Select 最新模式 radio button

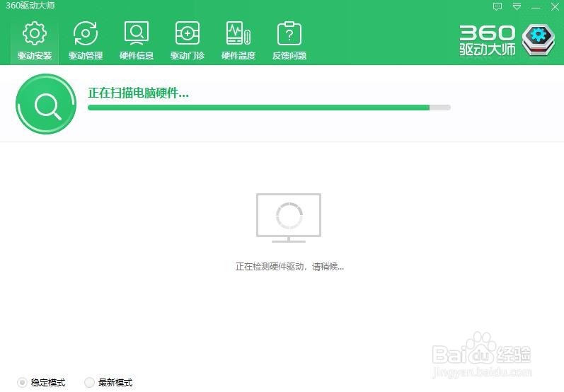89,382
